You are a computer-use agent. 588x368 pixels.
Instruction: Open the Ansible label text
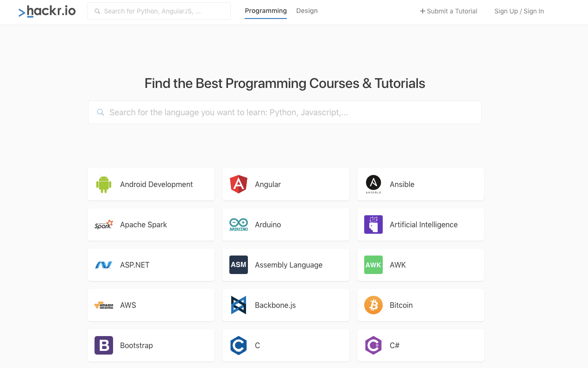click(x=402, y=184)
